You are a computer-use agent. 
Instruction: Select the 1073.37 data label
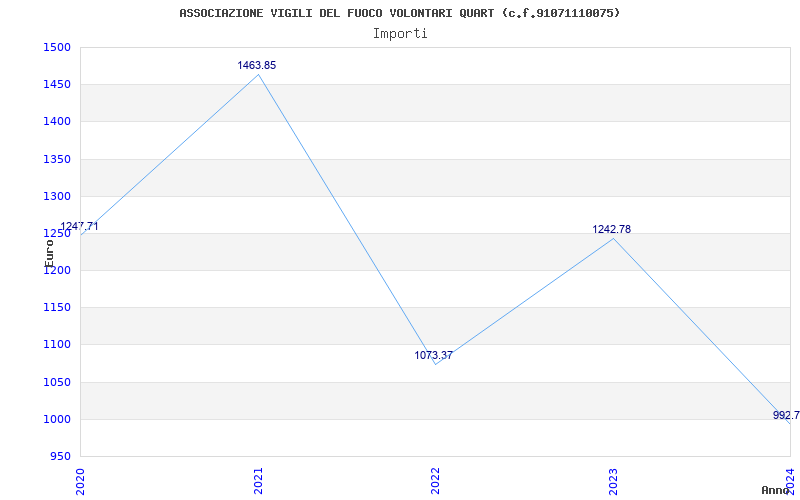[433, 355]
